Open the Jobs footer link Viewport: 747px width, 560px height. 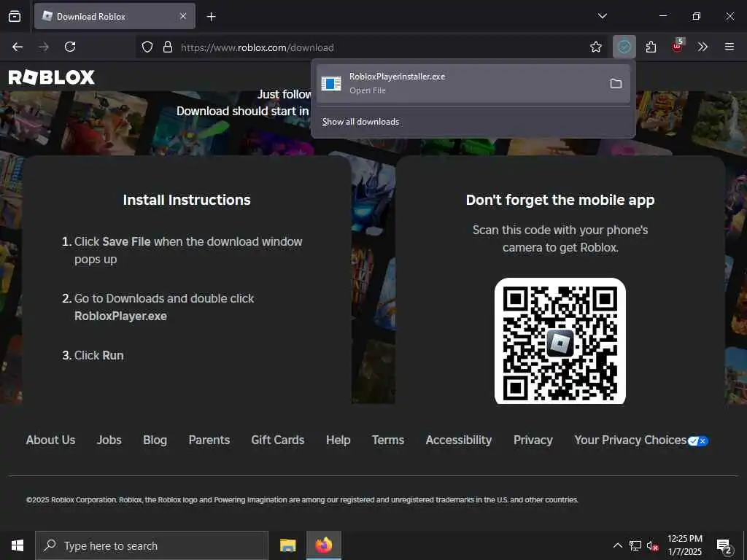(x=109, y=440)
